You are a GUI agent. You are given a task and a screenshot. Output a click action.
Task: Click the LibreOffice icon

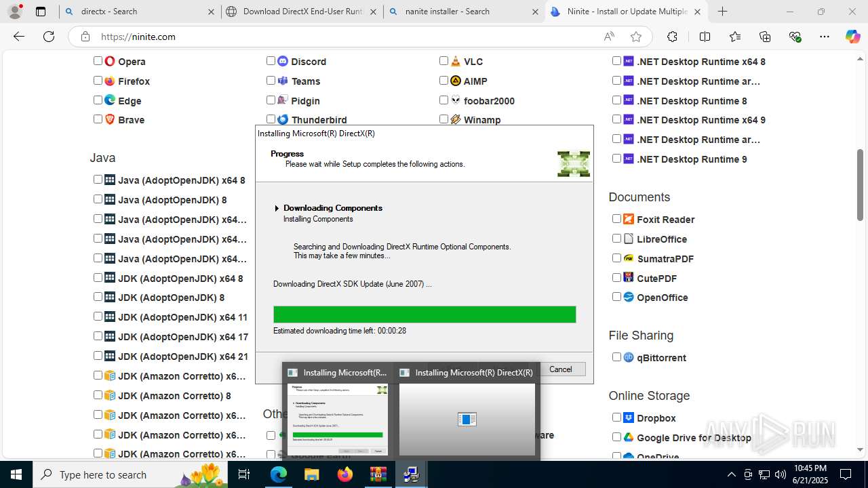click(x=629, y=239)
